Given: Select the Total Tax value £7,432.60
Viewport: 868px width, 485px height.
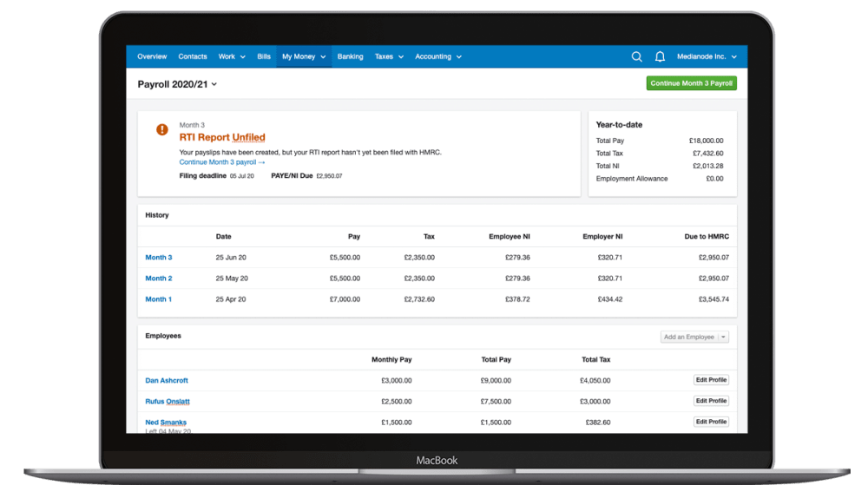Looking at the screenshot, I should tap(707, 154).
